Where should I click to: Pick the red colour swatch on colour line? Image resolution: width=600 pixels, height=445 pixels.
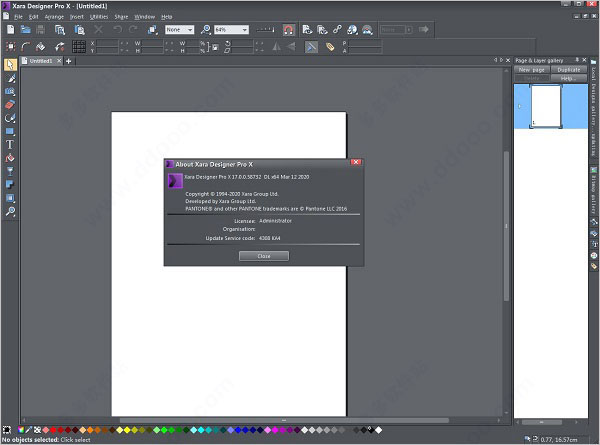pos(53,430)
